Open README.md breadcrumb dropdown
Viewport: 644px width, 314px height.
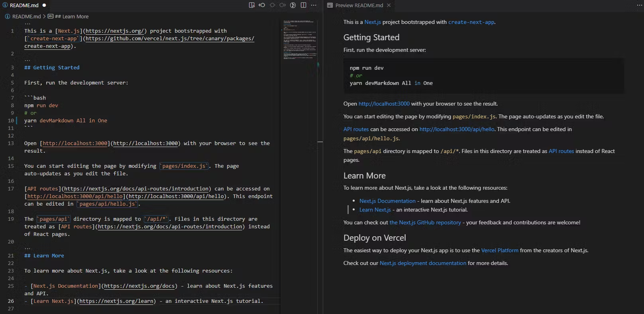tap(27, 16)
